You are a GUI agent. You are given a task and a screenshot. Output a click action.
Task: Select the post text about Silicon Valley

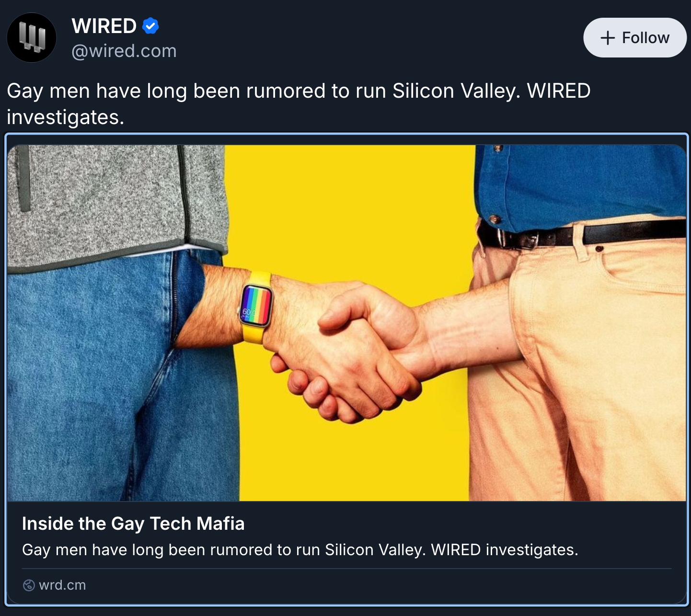[299, 104]
